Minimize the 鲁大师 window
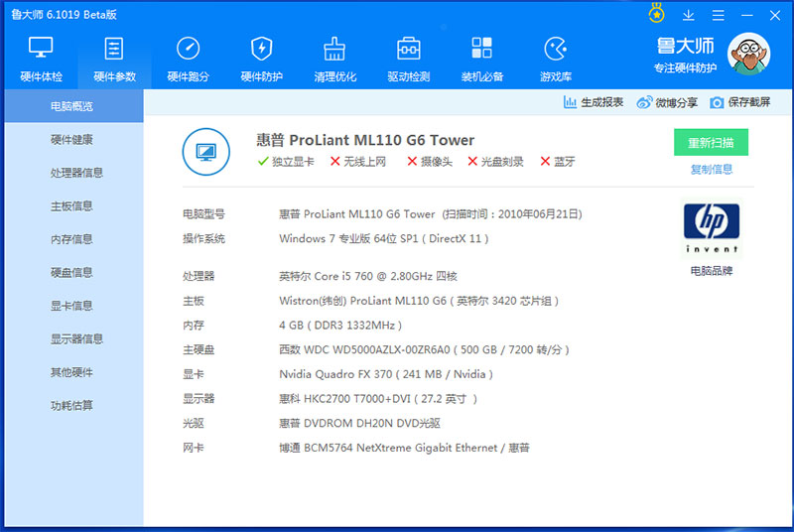 pyautogui.click(x=747, y=15)
